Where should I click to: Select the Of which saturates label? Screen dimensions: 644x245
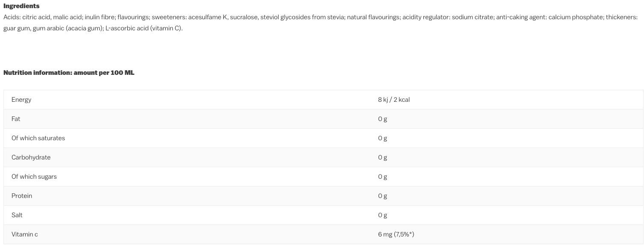coord(38,138)
